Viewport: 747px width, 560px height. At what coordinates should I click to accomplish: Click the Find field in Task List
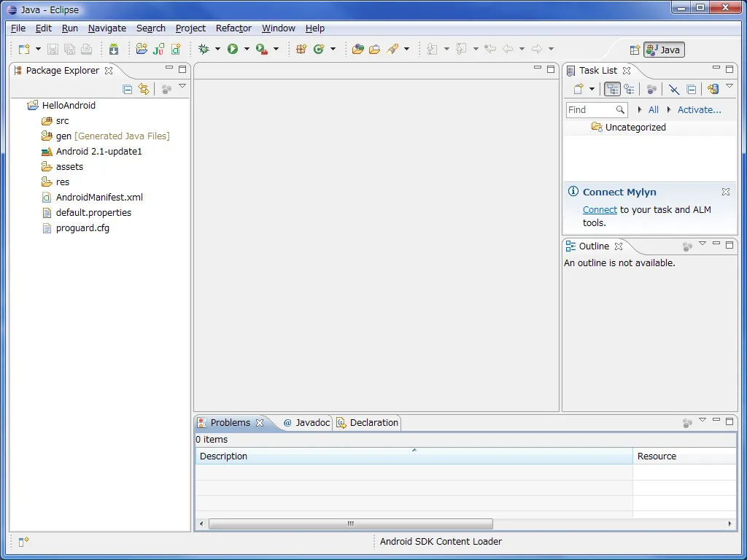[x=597, y=110]
